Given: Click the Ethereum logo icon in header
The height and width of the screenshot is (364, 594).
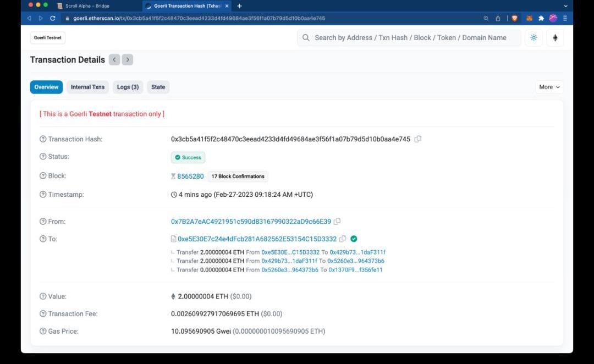Looking at the screenshot, I should (x=555, y=38).
